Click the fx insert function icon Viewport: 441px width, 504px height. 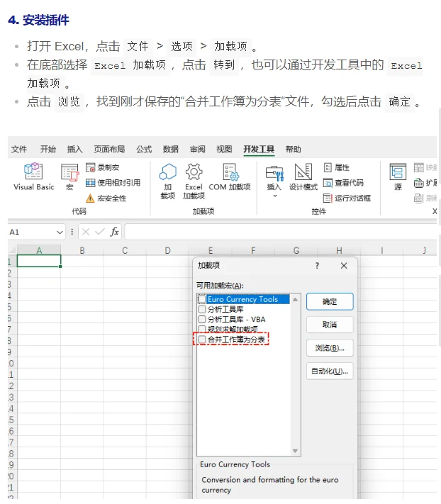[114, 232]
